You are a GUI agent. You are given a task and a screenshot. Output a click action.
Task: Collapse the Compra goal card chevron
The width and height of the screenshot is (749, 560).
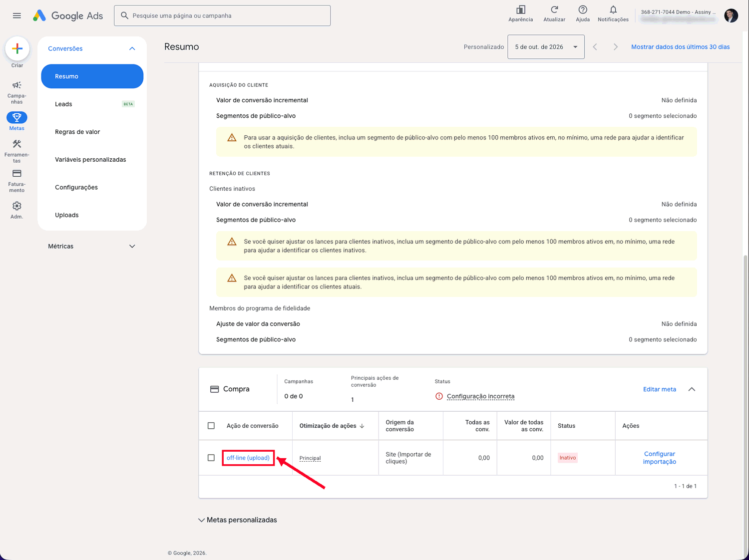tap(692, 389)
